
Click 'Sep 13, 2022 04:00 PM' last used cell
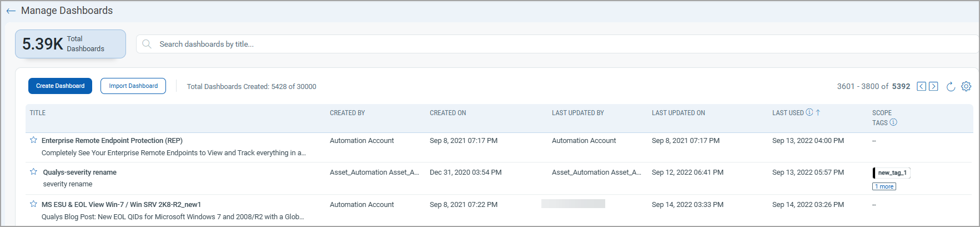(808, 141)
